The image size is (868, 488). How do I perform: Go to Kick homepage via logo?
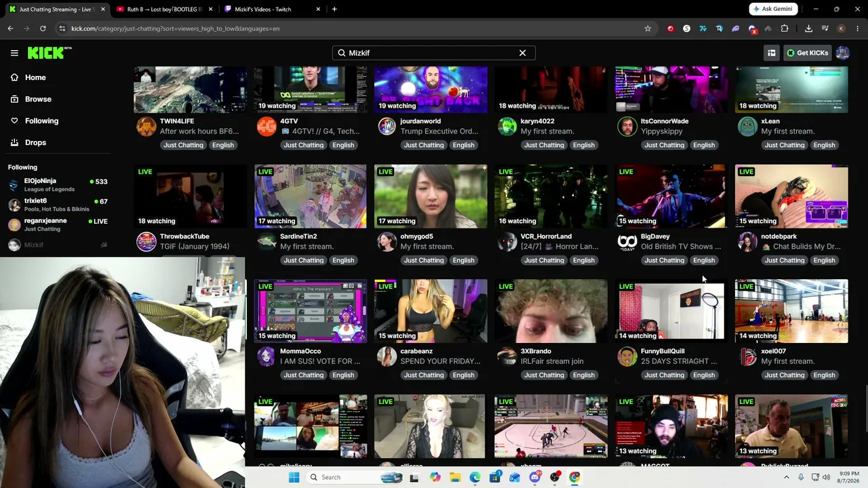coord(49,53)
